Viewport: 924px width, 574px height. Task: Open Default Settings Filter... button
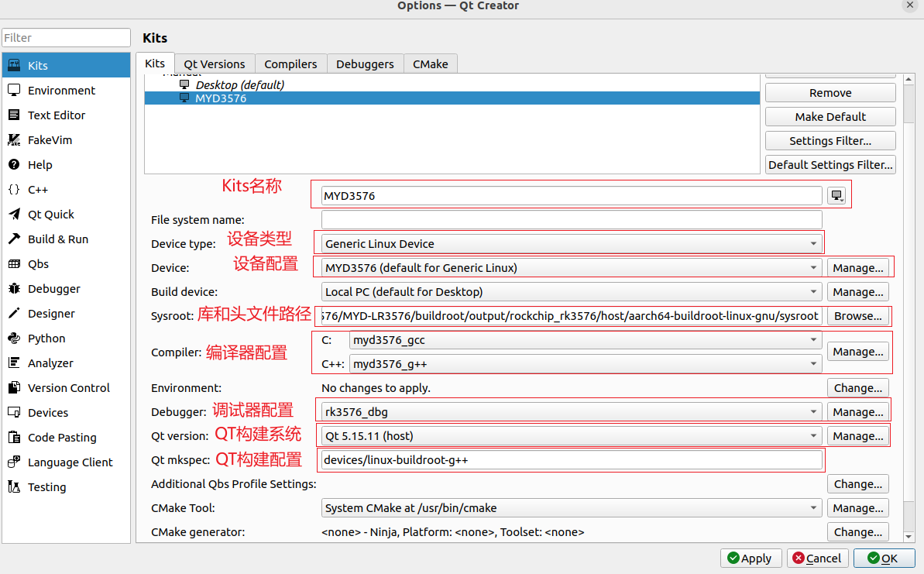click(830, 164)
